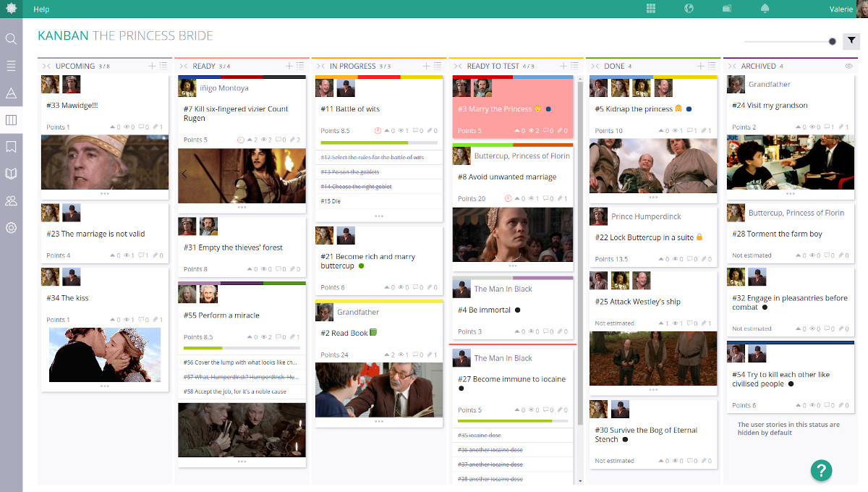This screenshot has height=492, width=868.
Task: Select the Kanban board icon in sidebar
Action: pyautogui.click(x=11, y=120)
